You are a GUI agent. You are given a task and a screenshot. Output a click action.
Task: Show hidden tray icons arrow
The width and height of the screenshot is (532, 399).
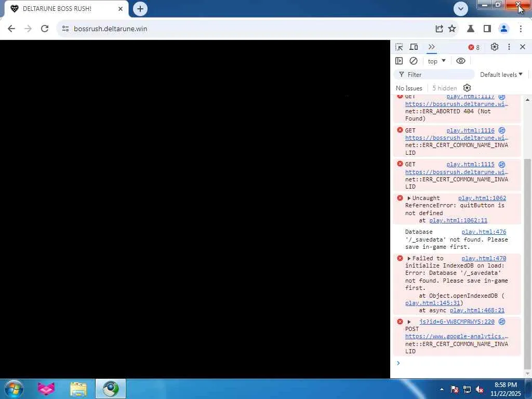point(442,389)
